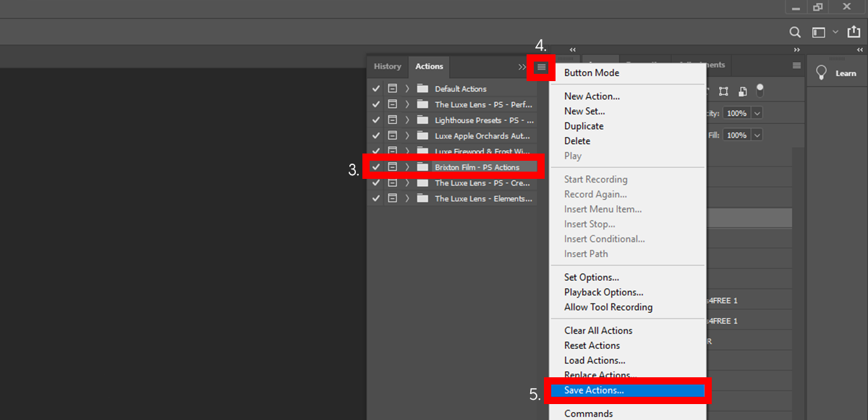Switch to the History tab
The height and width of the screenshot is (420, 868).
click(x=387, y=67)
